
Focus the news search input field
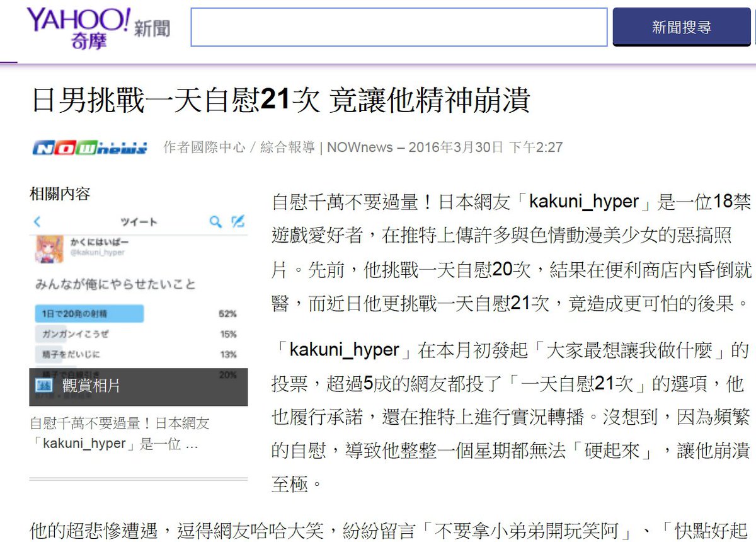point(399,27)
